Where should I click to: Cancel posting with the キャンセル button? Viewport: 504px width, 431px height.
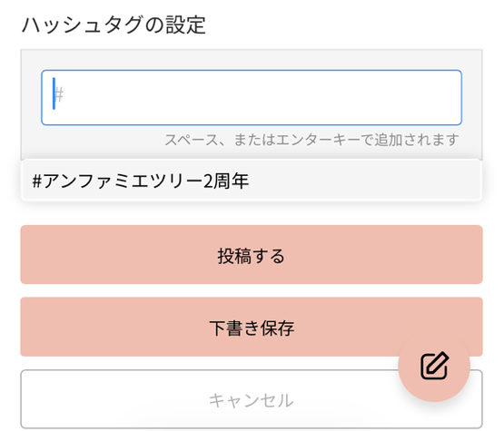pyautogui.click(x=252, y=399)
